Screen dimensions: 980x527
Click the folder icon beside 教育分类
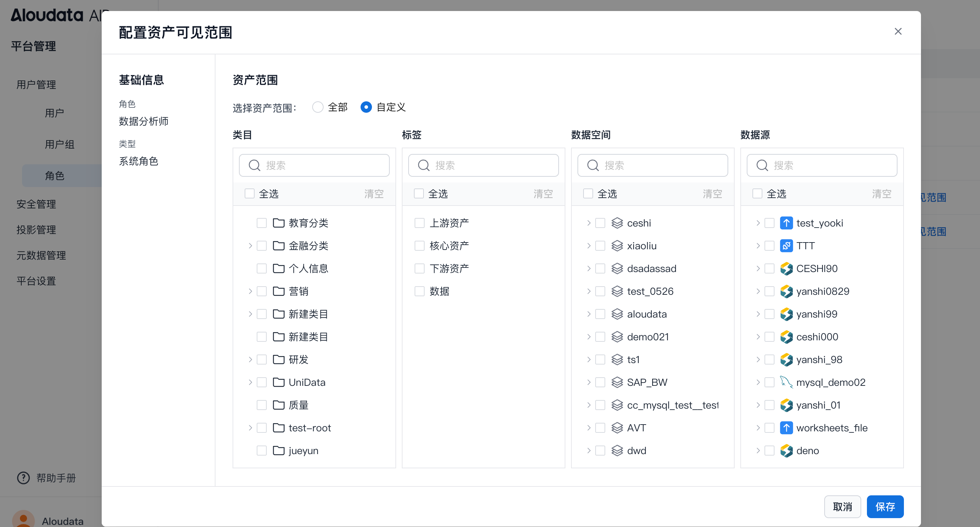pyautogui.click(x=278, y=223)
